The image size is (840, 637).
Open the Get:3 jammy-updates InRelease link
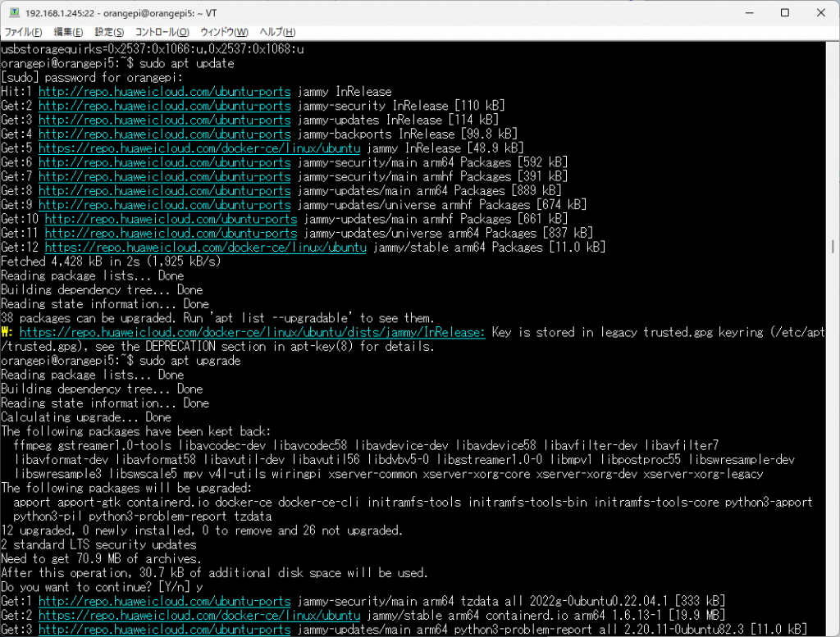click(164, 120)
